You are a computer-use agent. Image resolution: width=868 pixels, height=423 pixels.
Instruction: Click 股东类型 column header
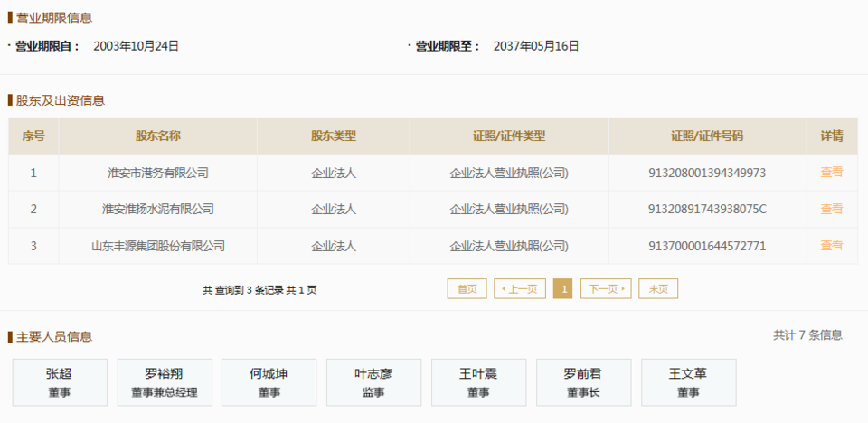333,136
